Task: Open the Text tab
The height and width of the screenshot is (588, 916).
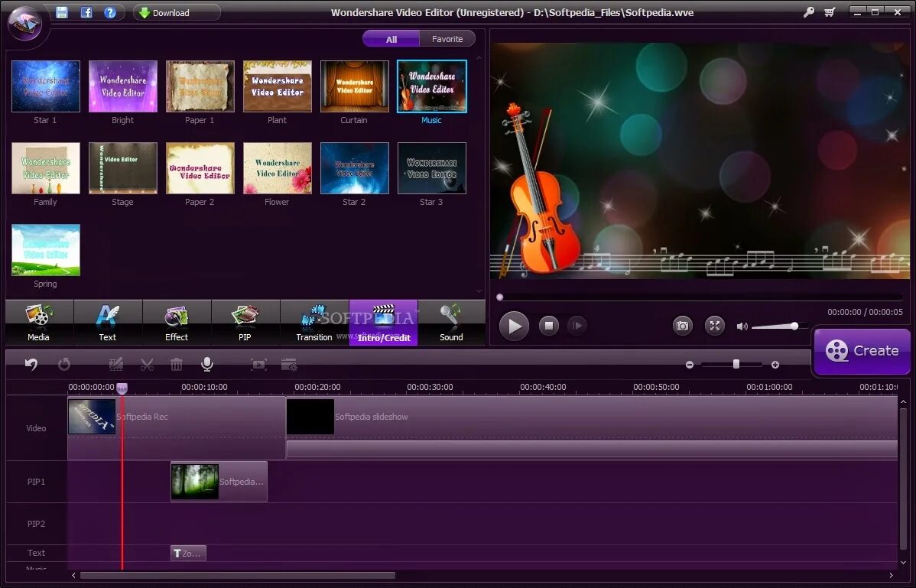Action: 108,323
